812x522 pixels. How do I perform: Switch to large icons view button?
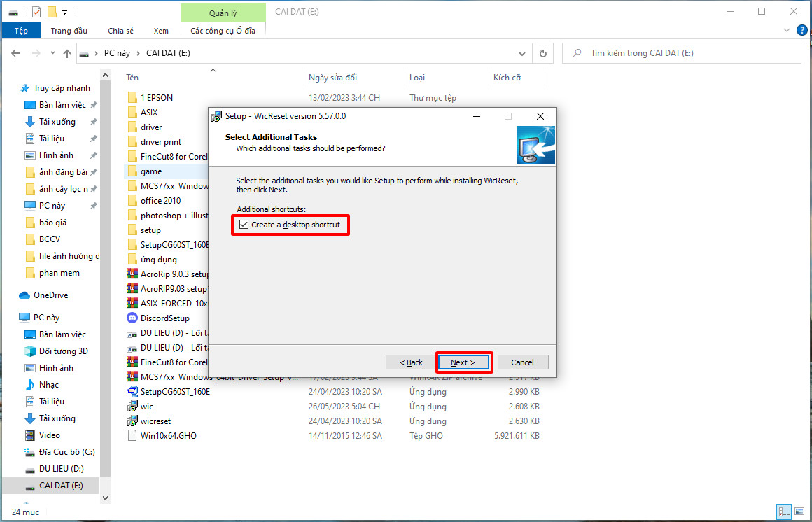(x=799, y=512)
